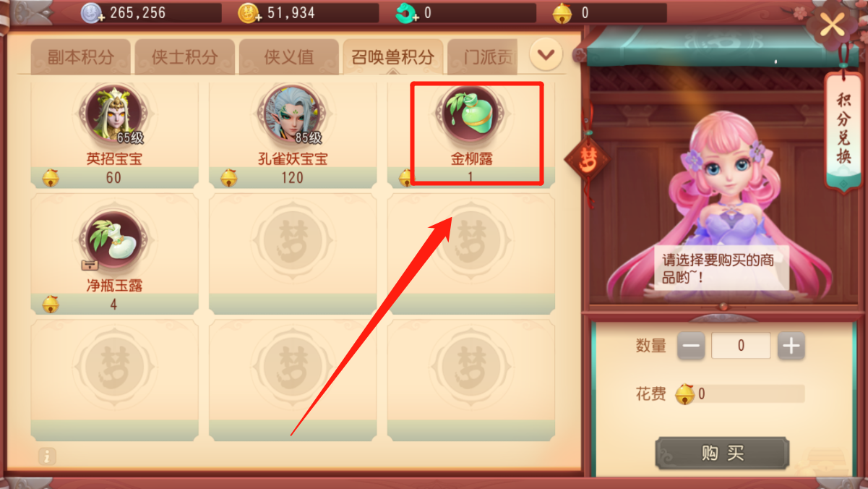Image resolution: width=868 pixels, height=489 pixels.
Task: Tap the golden bell currency icon at top
Action: click(x=564, y=13)
